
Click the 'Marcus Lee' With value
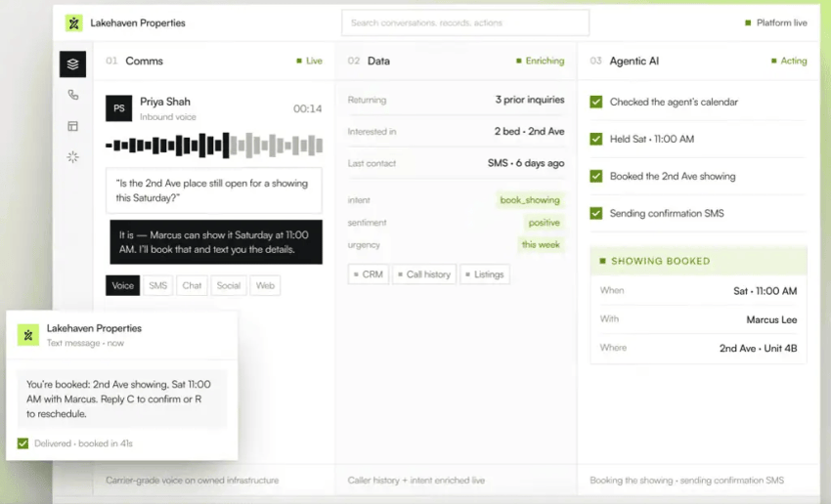point(771,319)
